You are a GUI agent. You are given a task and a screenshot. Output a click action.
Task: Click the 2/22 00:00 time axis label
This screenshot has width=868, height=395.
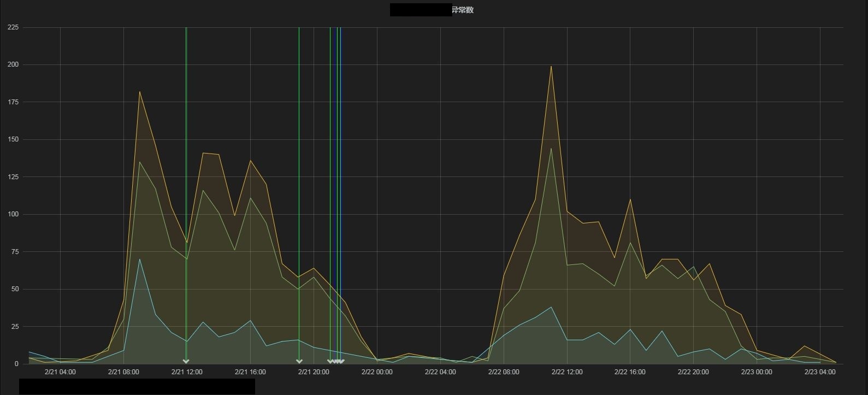coord(377,372)
